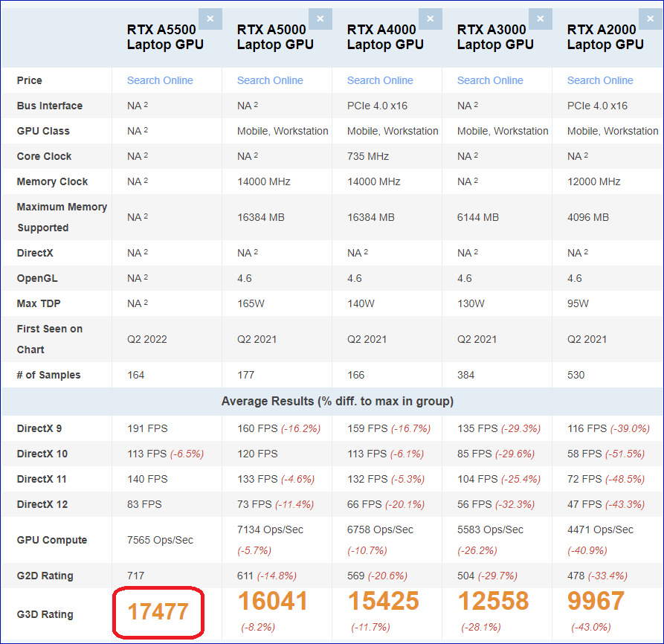Click the Core Clock row label
This screenshot has width=664, height=644.
pos(44,156)
